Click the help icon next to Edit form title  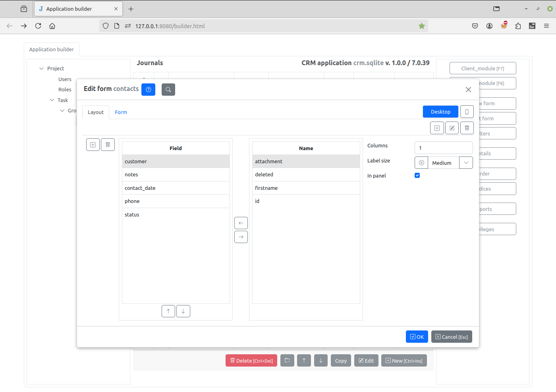click(x=148, y=89)
